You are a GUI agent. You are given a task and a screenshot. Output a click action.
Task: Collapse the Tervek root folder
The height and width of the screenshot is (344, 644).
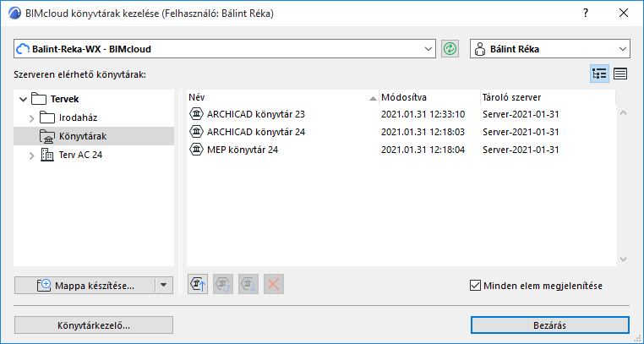click(x=21, y=99)
